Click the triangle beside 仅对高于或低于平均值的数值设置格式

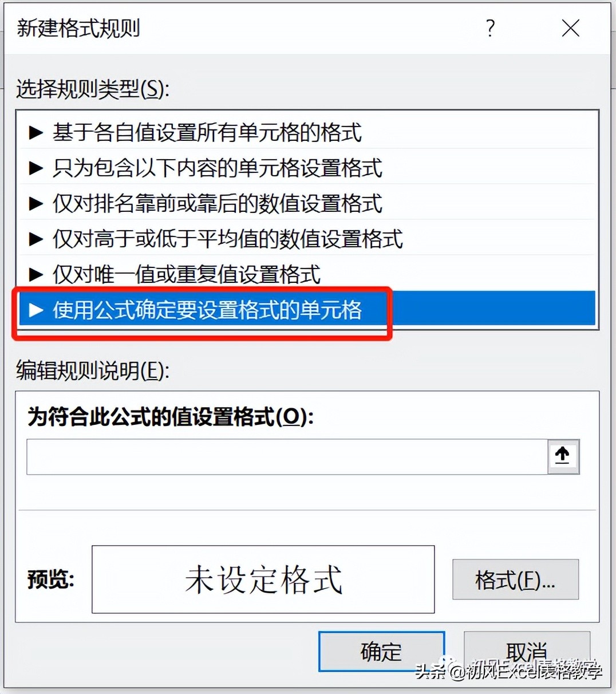coord(36,239)
